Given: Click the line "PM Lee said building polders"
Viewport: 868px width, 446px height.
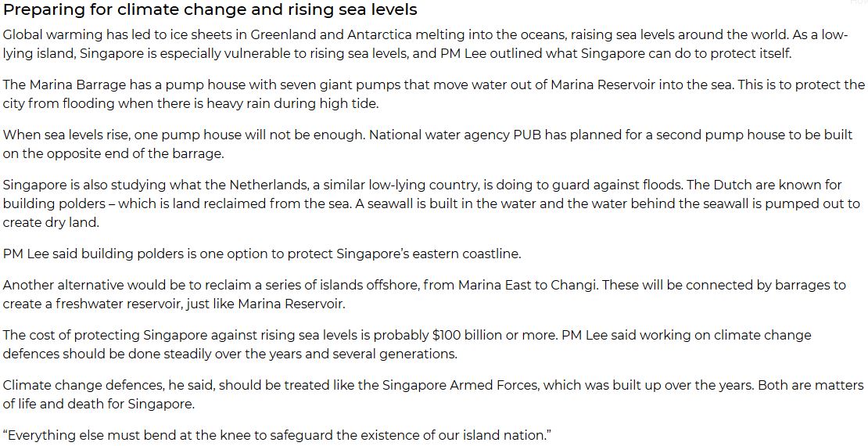Looking at the screenshot, I should click(x=261, y=254).
